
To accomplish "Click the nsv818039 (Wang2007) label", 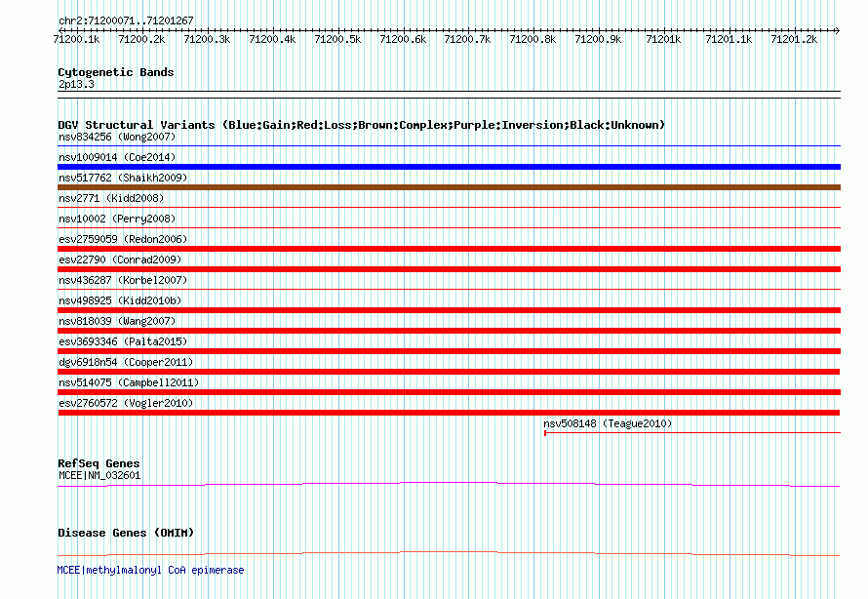I will click(117, 322).
